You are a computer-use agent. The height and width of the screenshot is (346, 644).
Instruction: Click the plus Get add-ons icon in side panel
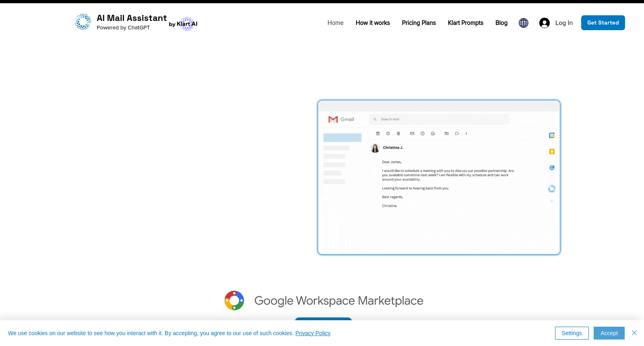[552, 201]
